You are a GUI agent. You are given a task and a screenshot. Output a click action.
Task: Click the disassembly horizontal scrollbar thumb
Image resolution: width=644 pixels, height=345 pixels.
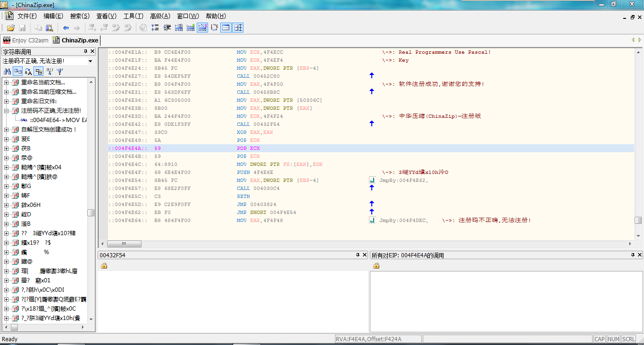click(124, 244)
